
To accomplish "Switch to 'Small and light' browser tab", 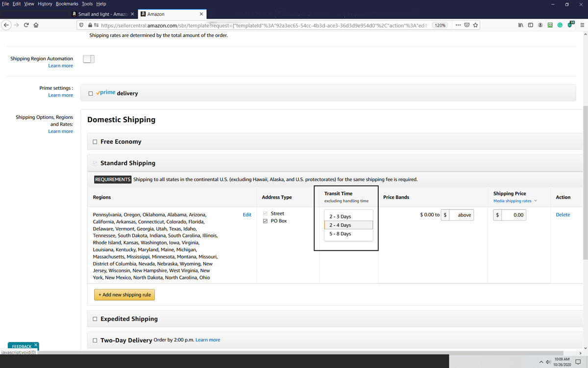I will tap(103, 14).
